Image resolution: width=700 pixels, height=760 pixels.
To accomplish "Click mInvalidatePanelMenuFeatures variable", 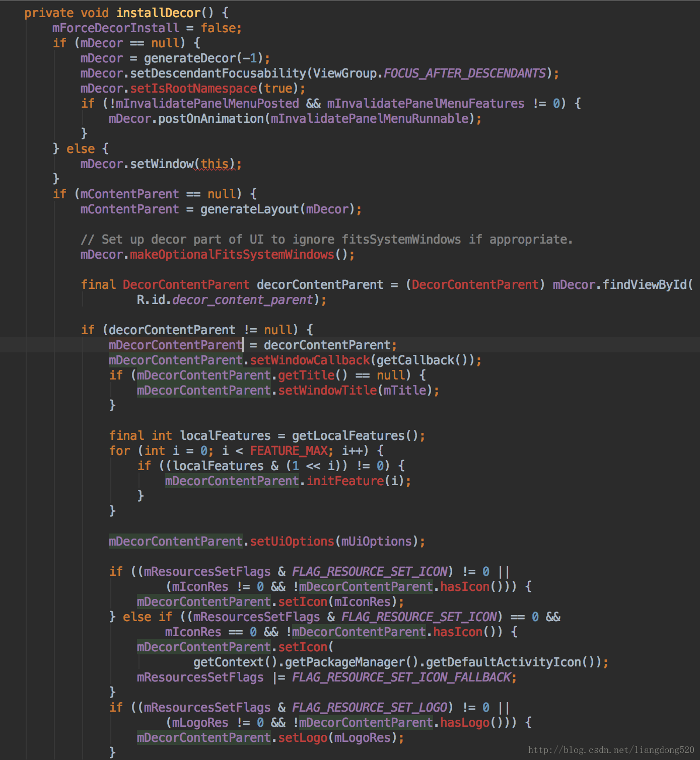I will 426,104.
